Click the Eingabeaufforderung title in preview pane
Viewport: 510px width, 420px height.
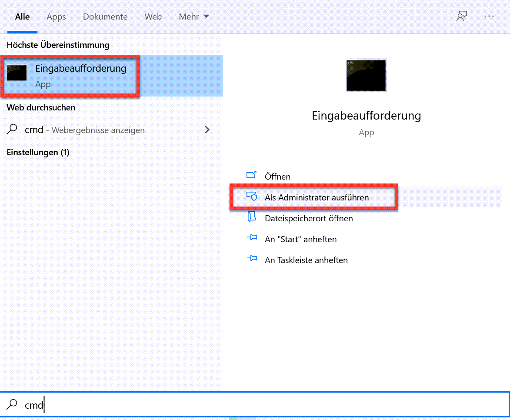coord(366,116)
